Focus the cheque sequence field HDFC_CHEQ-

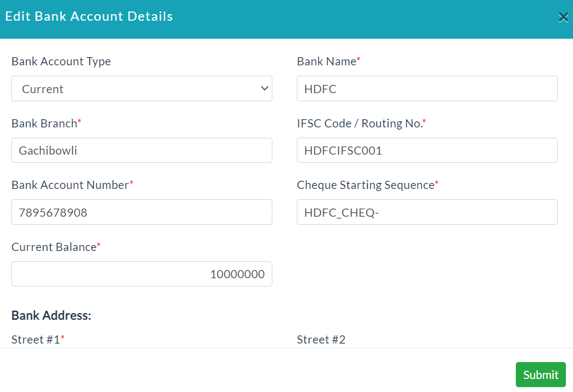point(427,212)
